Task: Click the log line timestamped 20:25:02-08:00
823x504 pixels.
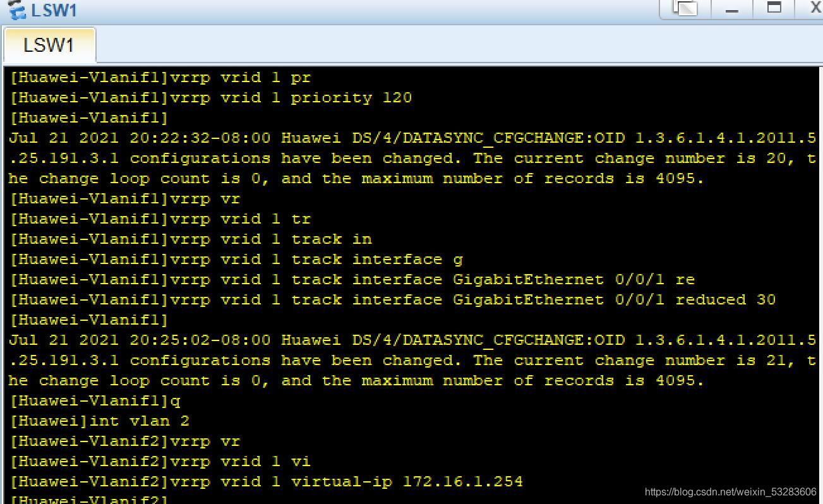Action: 412,340
